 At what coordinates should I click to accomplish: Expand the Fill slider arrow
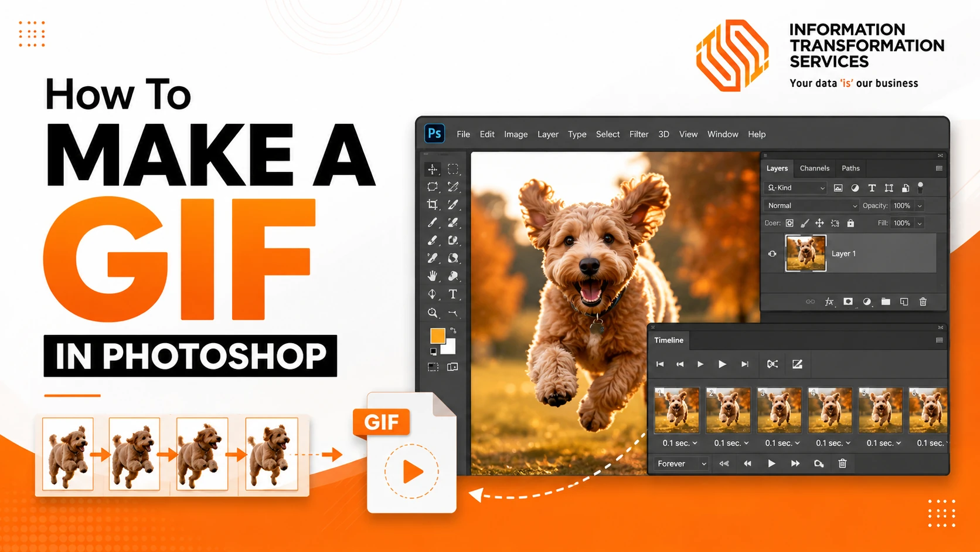920,223
